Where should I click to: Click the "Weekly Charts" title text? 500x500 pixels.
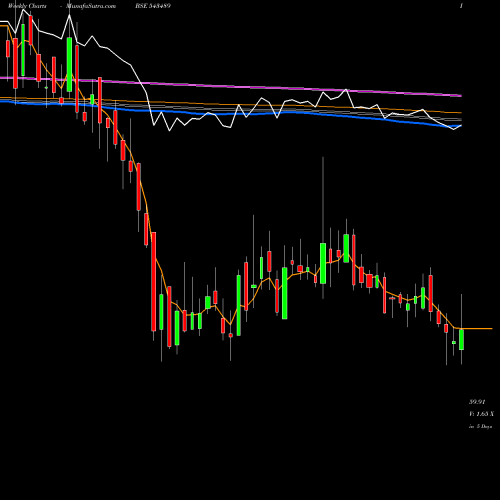(27, 6)
